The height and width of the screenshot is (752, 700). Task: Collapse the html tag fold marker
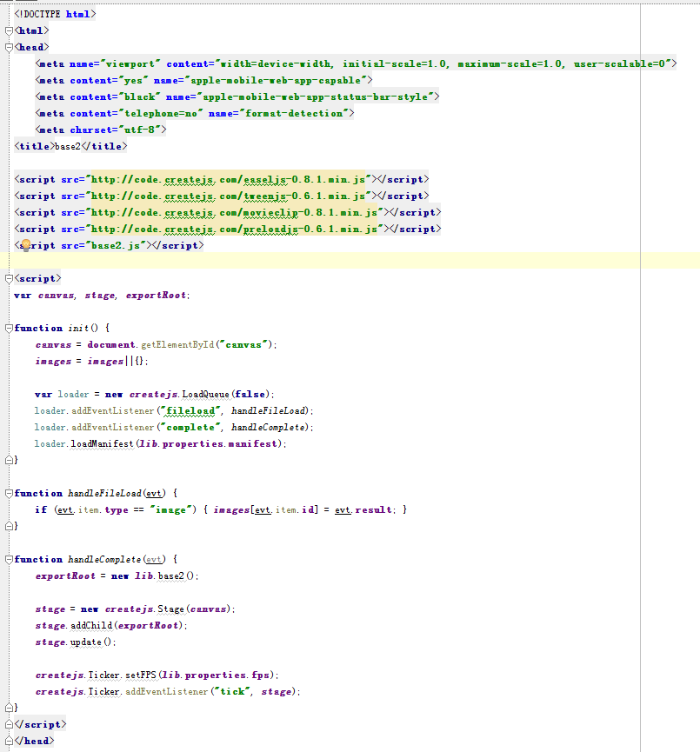[x=10, y=30]
